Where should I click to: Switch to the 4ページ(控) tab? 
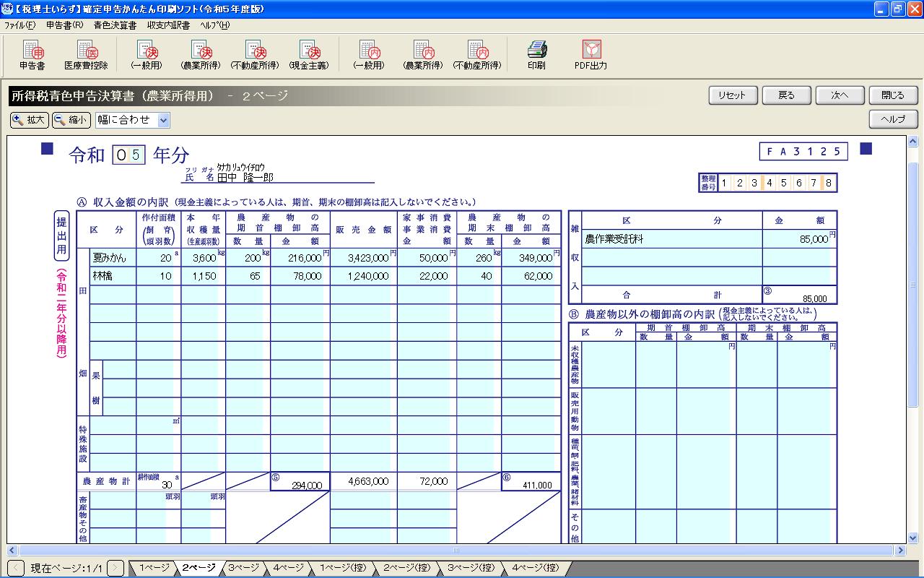[x=535, y=568]
